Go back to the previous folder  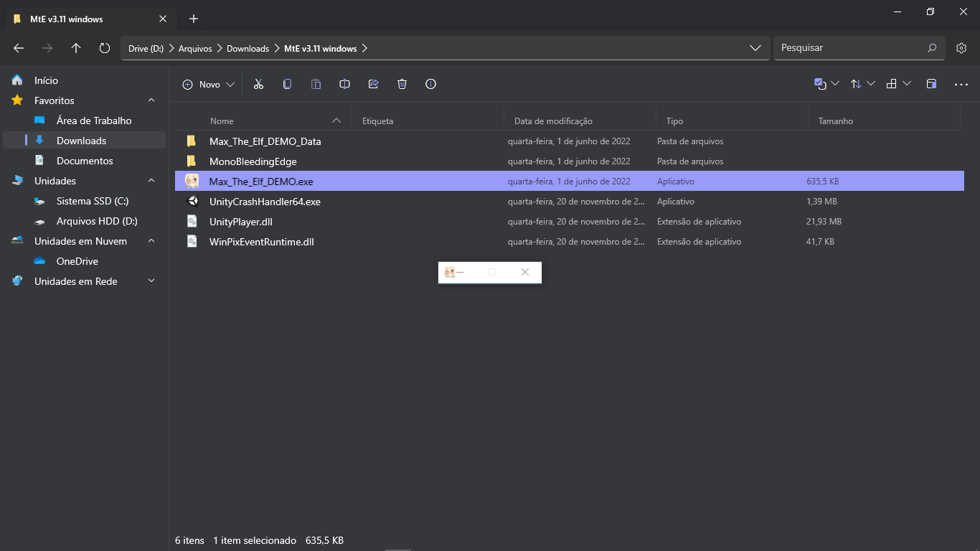point(19,48)
